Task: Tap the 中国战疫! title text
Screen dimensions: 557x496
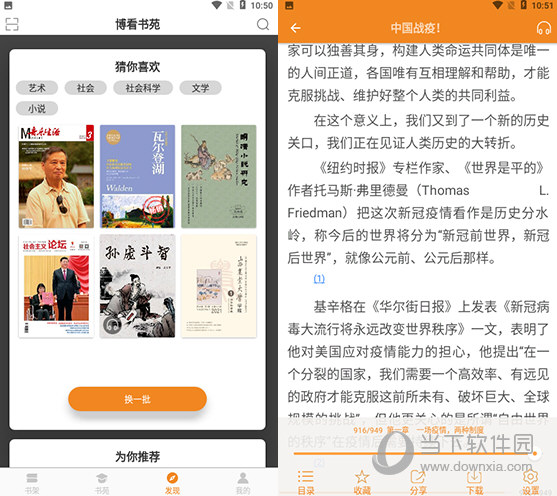Action: point(415,28)
